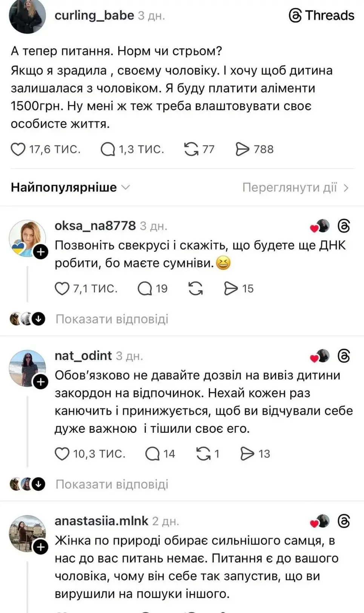The width and height of the screenshot is (364, 613).
Task: Share the main post via send icon
Action: (243, 149)
